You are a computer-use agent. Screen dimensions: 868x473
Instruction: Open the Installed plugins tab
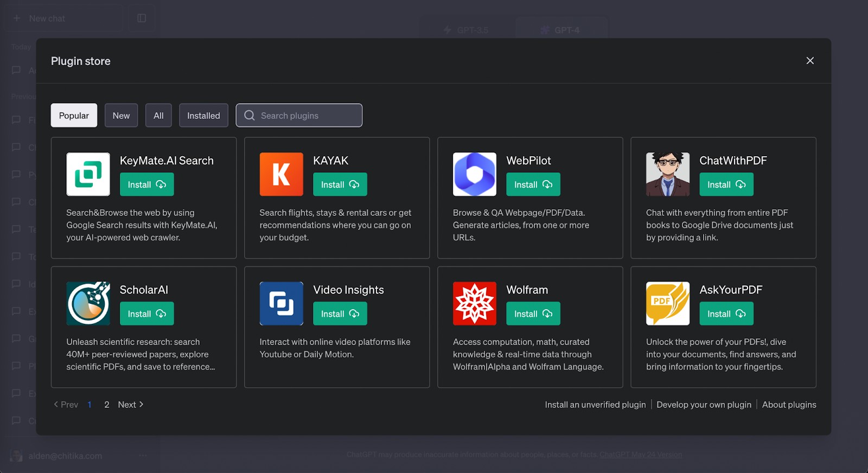[203, 116]
